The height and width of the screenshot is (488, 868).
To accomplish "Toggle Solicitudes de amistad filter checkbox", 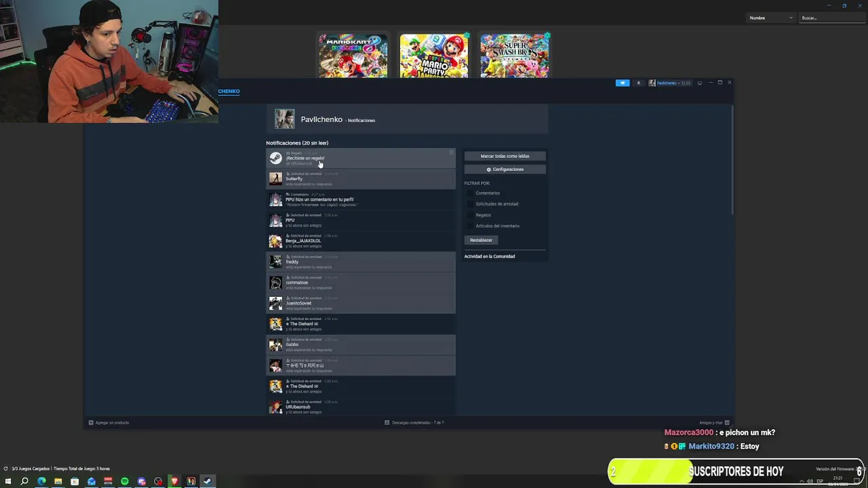I will [469, 204].
